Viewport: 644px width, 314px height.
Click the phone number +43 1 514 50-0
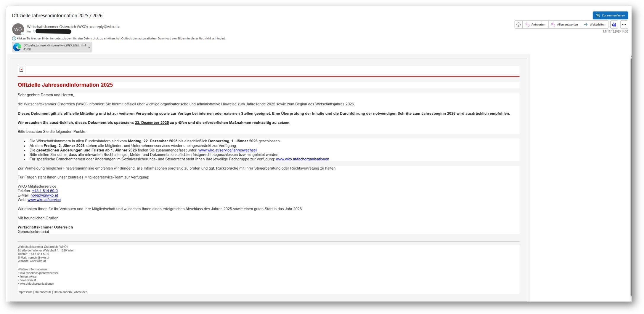[x=45, y=191]
